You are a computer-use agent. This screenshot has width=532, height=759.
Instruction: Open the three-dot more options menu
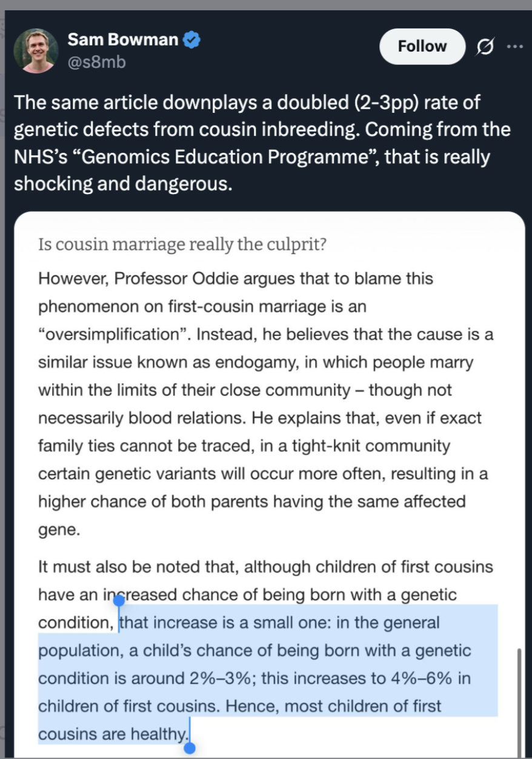point(515,45)
